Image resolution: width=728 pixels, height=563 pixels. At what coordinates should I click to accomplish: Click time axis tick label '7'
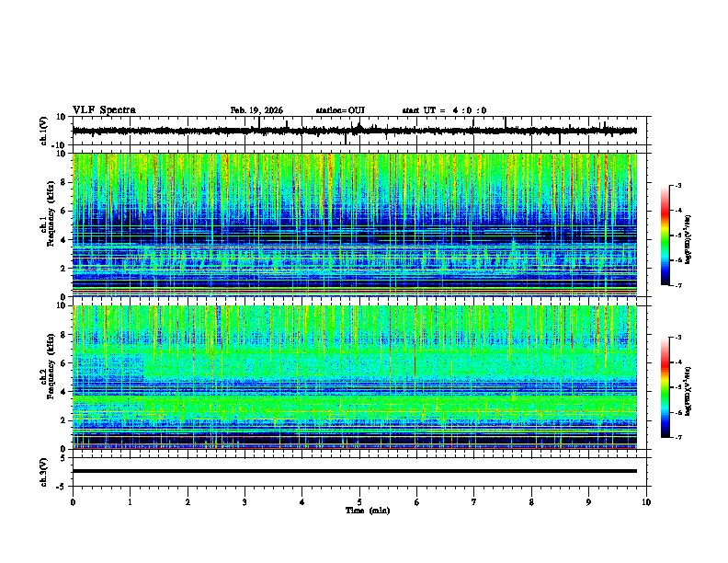point(474,502)
